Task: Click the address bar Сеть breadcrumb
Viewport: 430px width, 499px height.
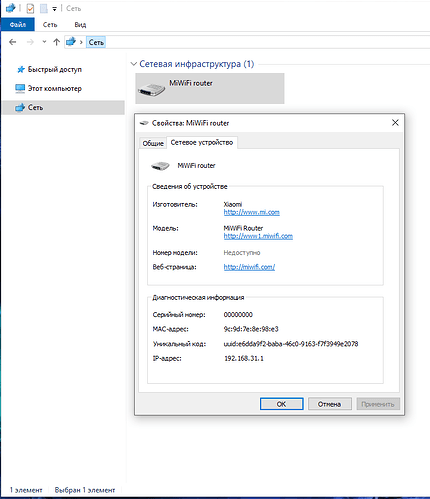Action: click(x=96, y=42)
